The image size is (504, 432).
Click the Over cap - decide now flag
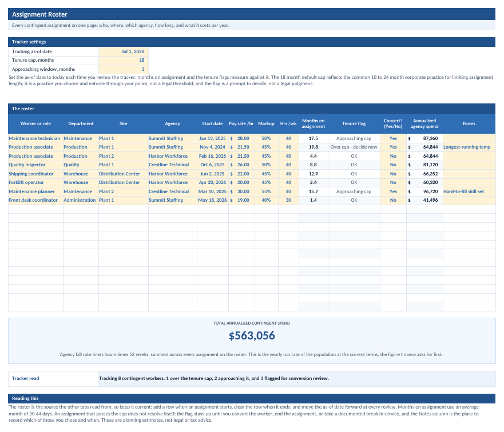[354, 147]
